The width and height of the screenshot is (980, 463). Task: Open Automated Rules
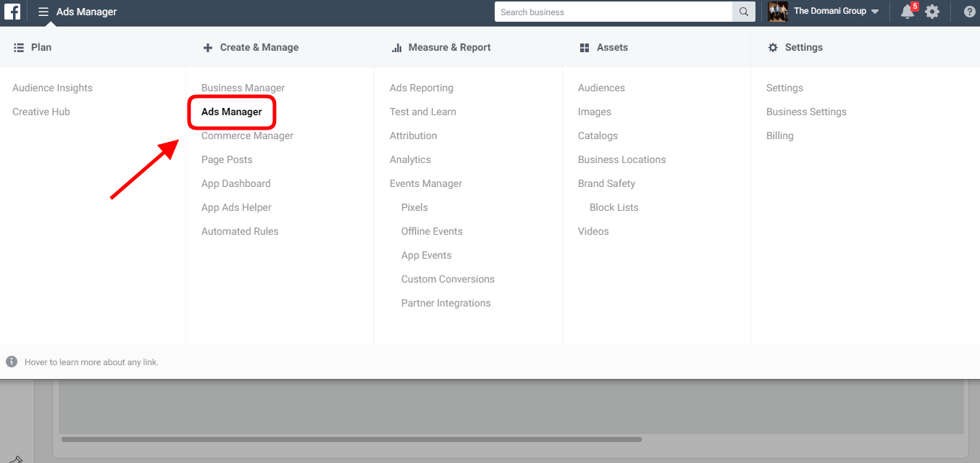click(x=240, y=231)
